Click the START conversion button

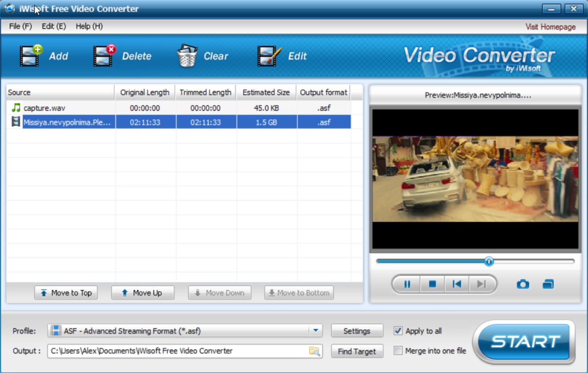[524, 342]
